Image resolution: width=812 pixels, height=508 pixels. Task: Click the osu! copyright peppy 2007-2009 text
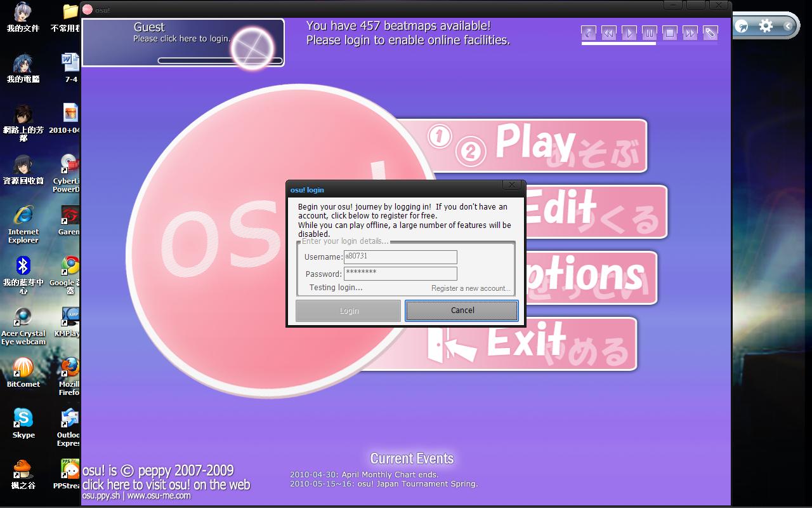158,471
